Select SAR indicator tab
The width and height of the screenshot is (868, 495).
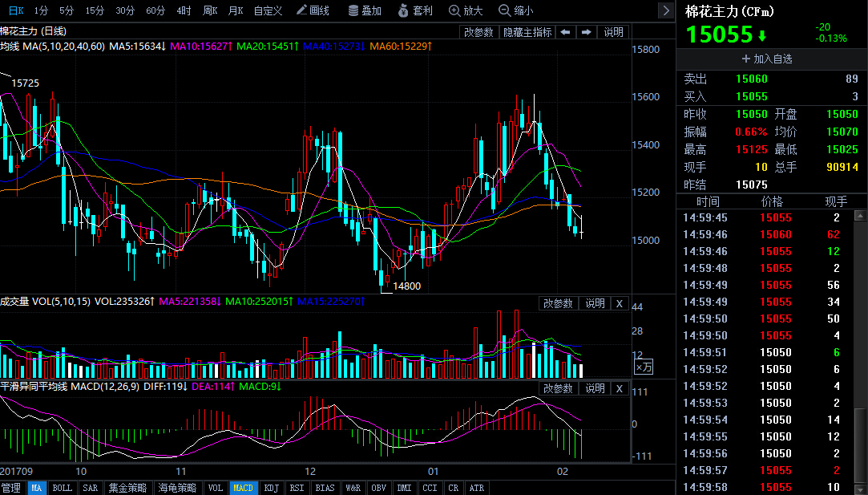(91, 488)
